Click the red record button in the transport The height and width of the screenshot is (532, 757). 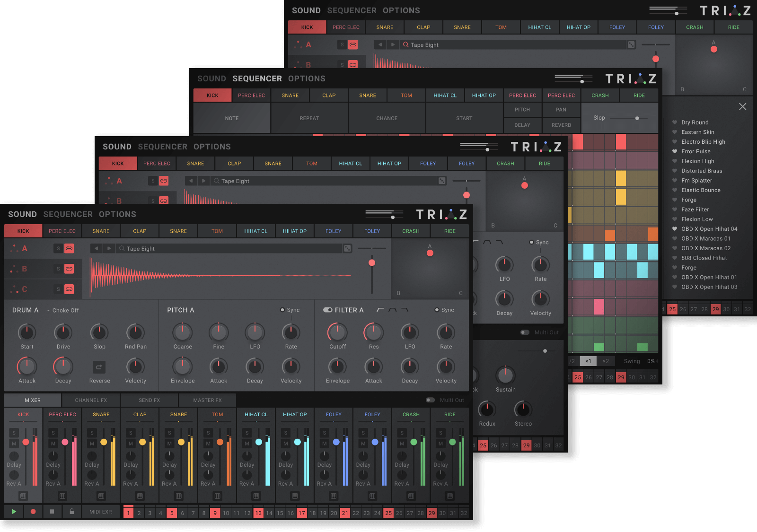33,512
